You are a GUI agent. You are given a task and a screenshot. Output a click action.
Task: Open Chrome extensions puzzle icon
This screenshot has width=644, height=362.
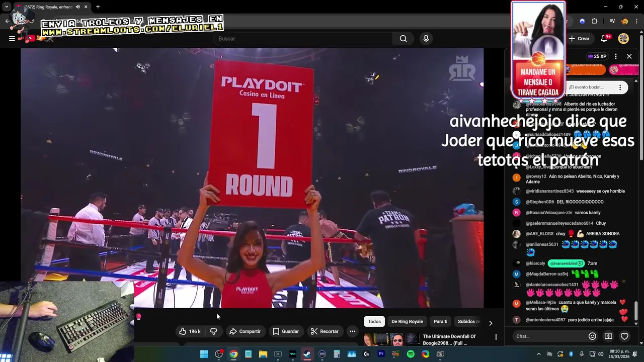594,21
